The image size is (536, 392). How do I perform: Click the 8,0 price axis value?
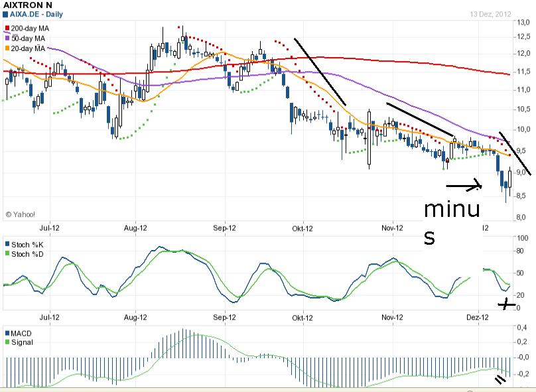[521, 218]
